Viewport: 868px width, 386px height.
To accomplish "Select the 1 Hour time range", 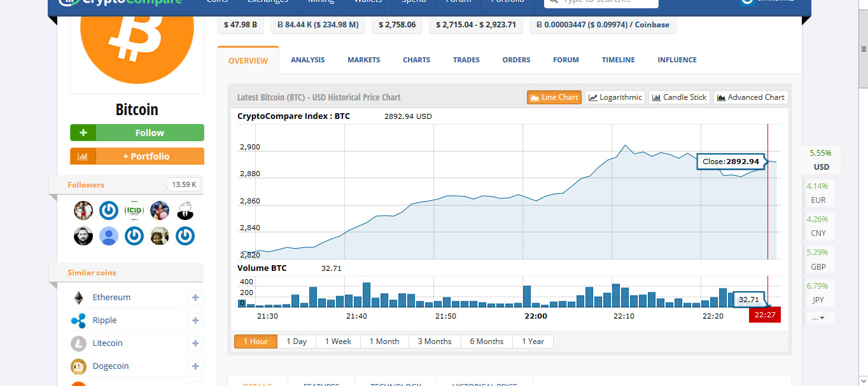I will [256, 341].
